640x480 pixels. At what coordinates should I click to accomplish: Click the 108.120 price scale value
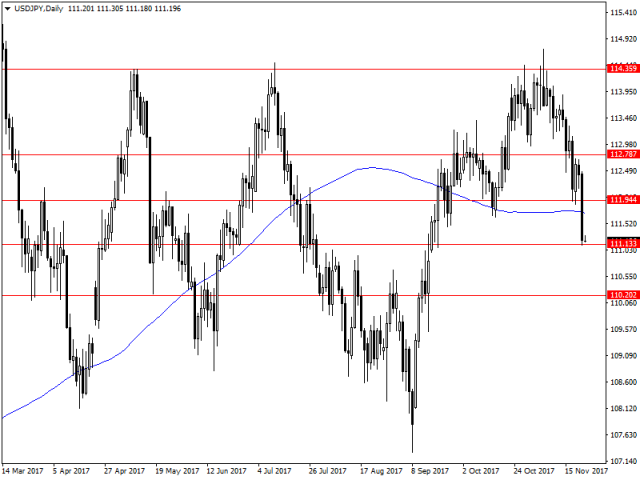[623, 409]
